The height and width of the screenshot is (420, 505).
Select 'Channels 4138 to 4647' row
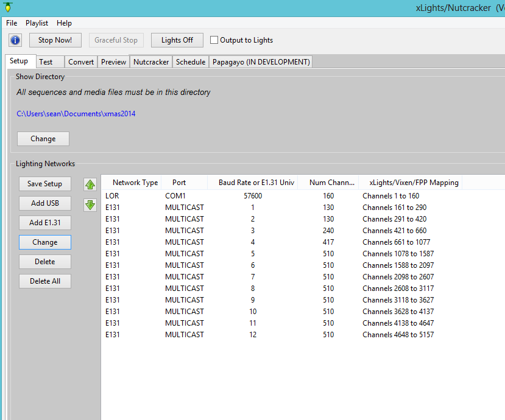point(282,323)
